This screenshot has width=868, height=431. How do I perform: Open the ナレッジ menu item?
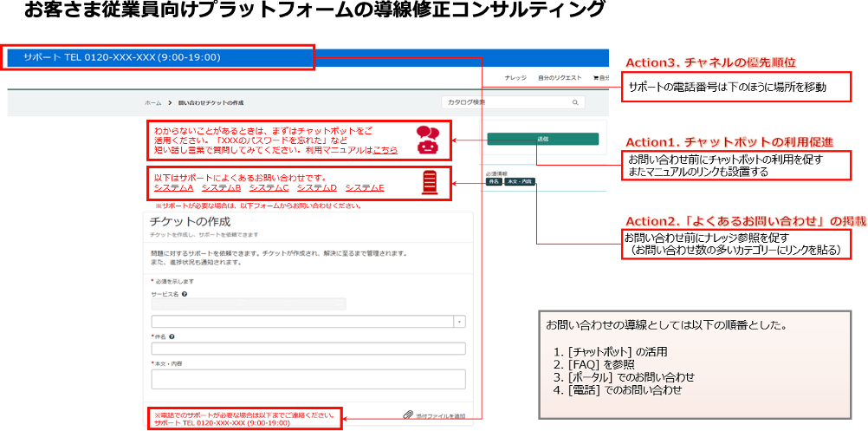[x=515, y=78]
